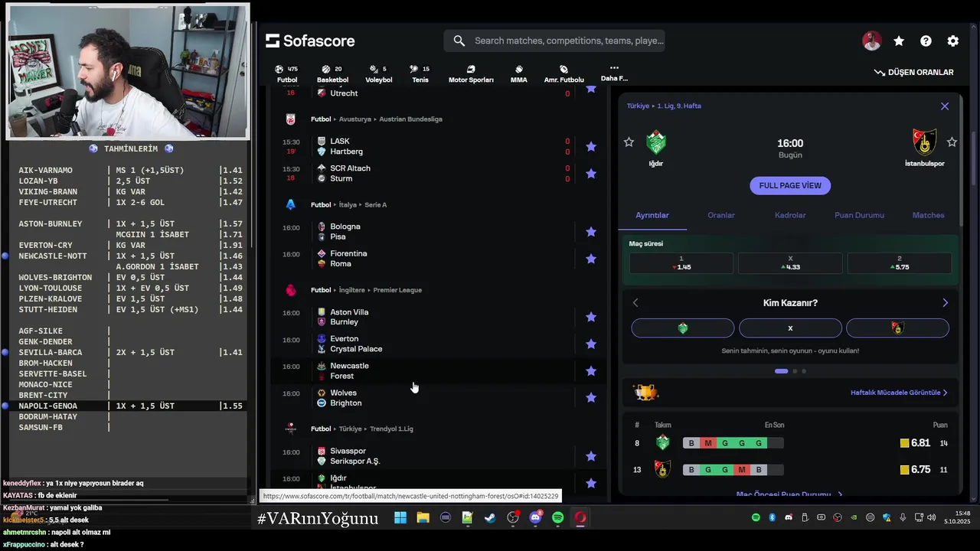Select the draw odds 4.33

[x=790, y=263]
